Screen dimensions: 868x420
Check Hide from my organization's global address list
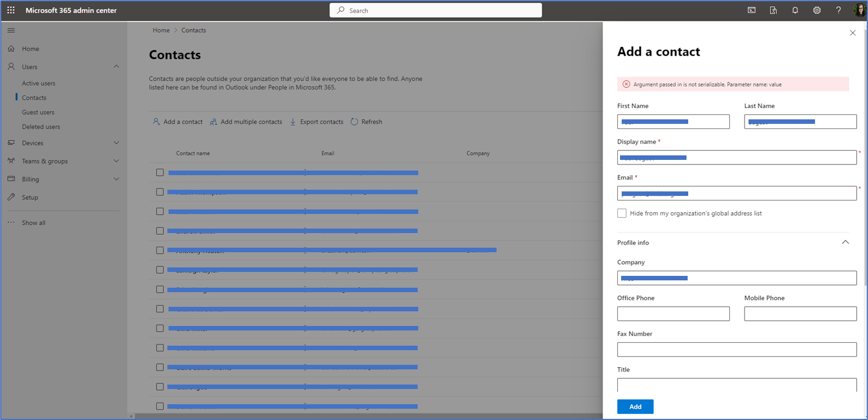click(622, 213)
